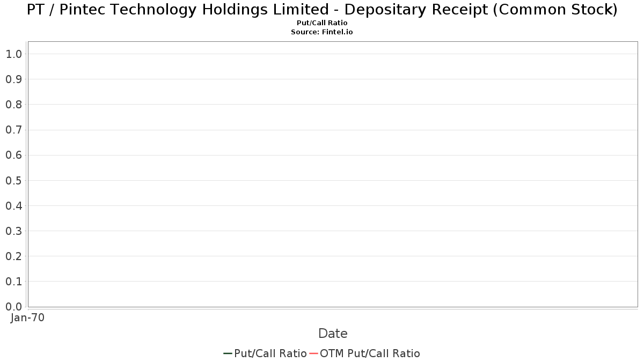Click the Put/Call Ratio subtitle
Image resolution: width=644 pixels, height=362 pixels.
pos(322,23)
